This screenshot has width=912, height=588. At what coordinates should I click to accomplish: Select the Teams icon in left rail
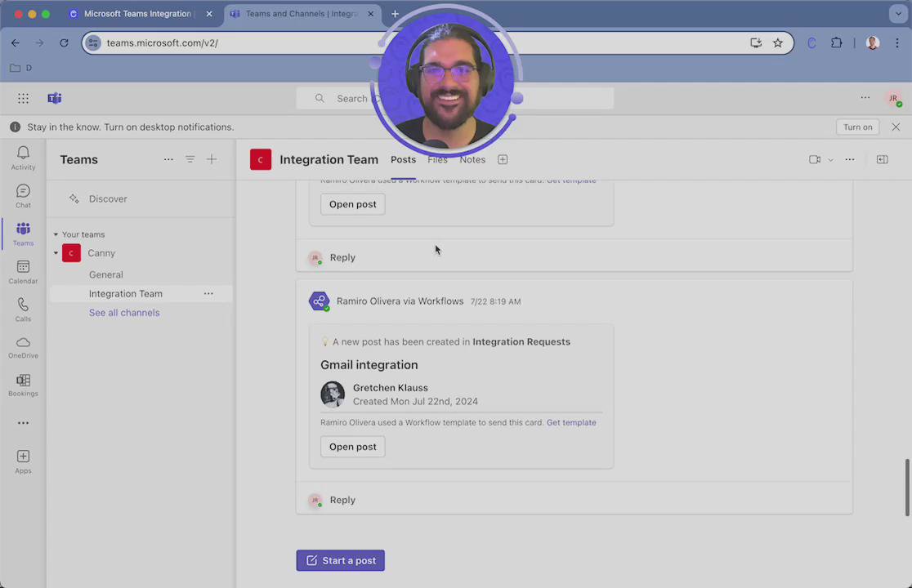(x=23, y=234)
